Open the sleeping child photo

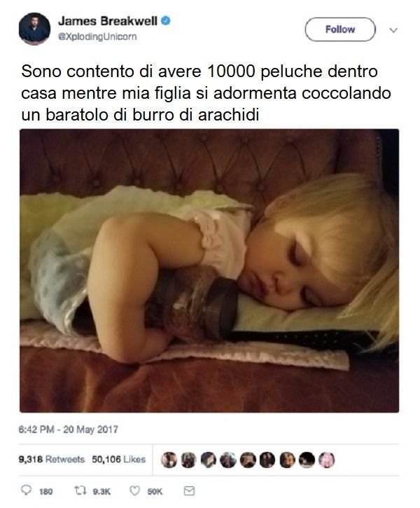click(209, 270)
